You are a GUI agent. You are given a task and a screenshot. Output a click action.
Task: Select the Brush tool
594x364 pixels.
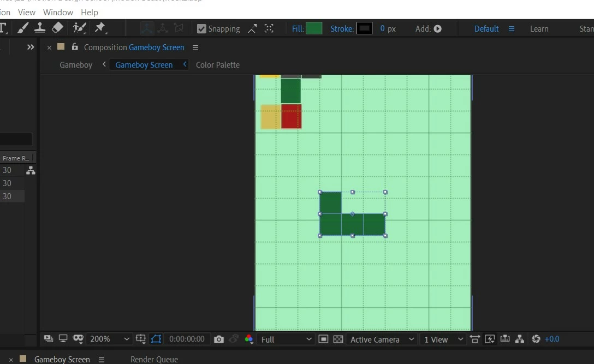[x=23, y=28]
